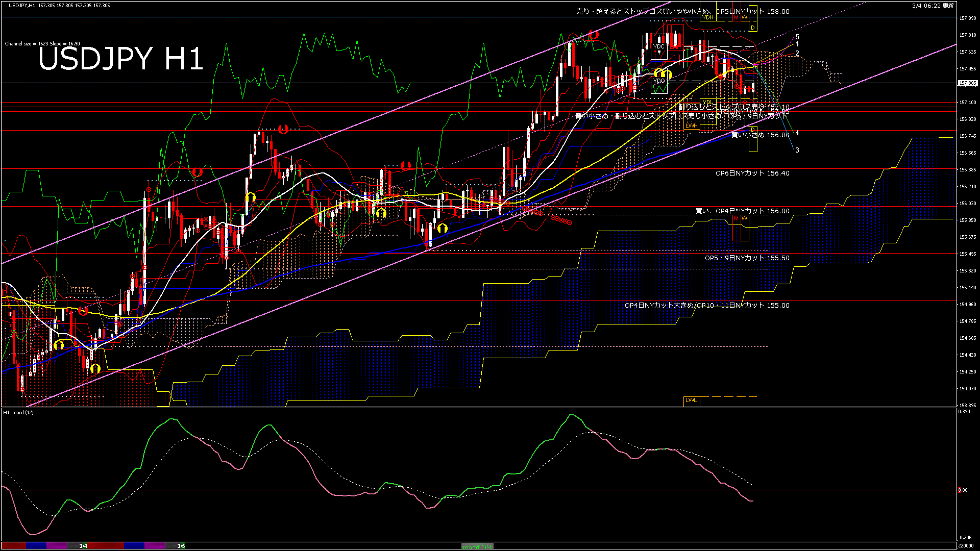
Task: Select the yellow D box below 158.00 label
Action: coord(752,27)
